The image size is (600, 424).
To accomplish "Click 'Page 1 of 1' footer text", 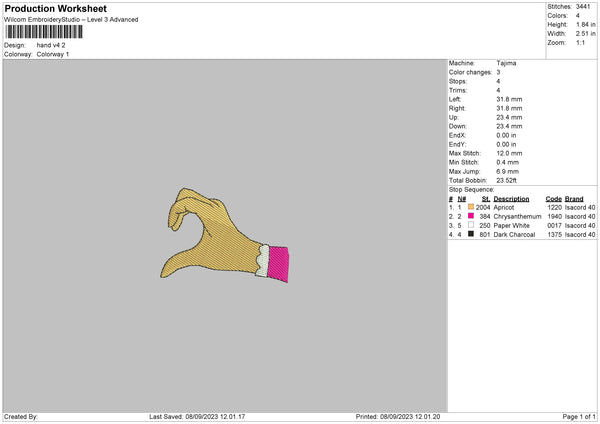I will tap(579, 417).
